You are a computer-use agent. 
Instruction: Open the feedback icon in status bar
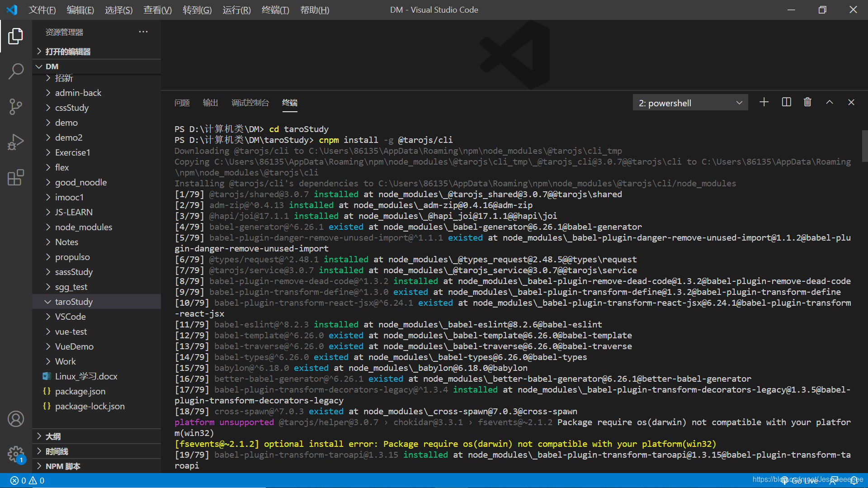833,480
